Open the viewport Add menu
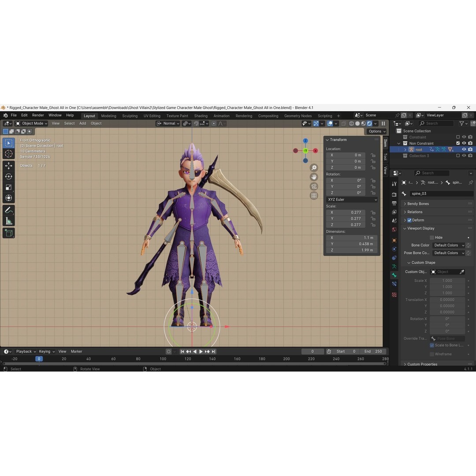476x476 pixels. pyautogui.click(x=82, y=123)
